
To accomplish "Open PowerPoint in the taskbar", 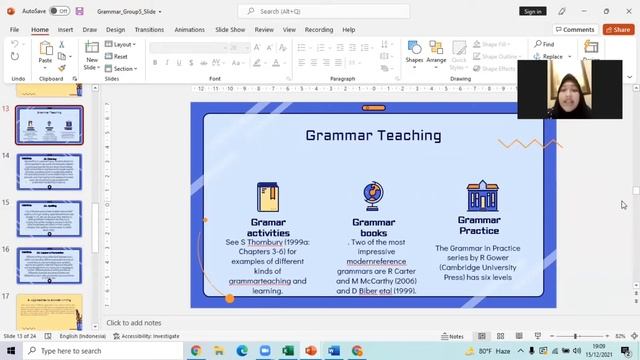I will click(311, 351).
